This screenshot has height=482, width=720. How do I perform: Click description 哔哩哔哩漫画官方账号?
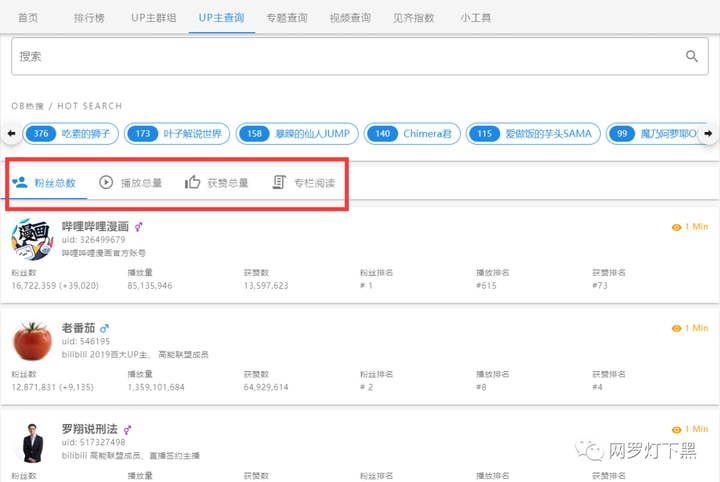coord(104,253)
